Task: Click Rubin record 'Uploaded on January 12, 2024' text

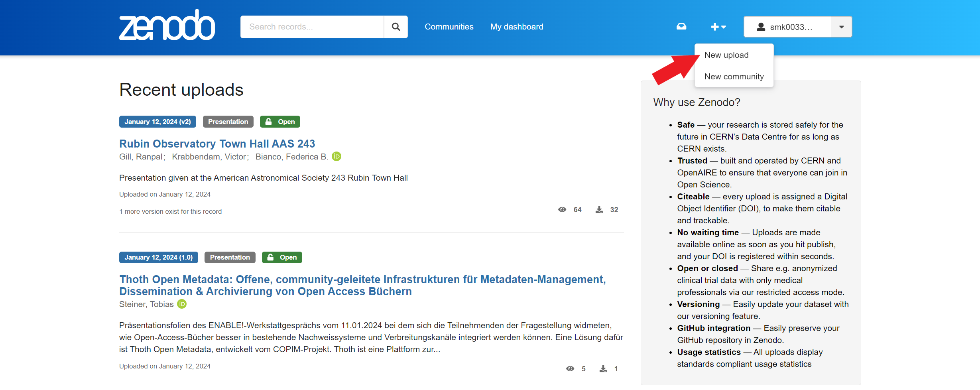Action: pos(165,194)
